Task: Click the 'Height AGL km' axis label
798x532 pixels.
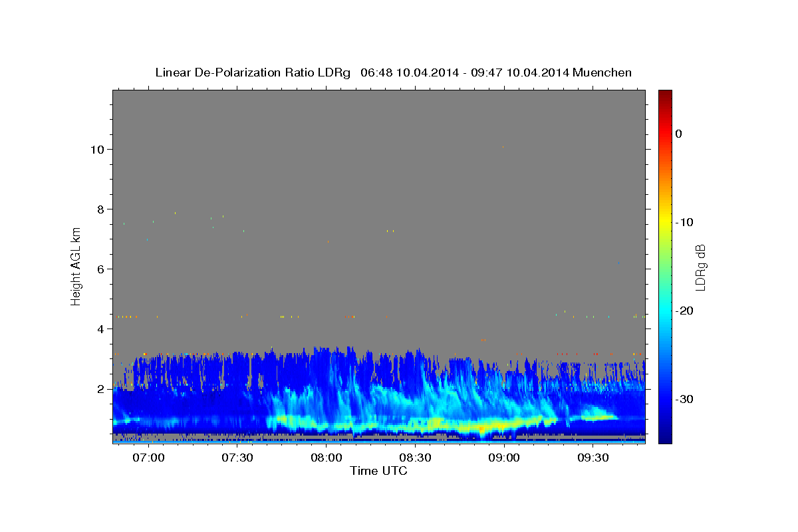Action: click(76, 267)
